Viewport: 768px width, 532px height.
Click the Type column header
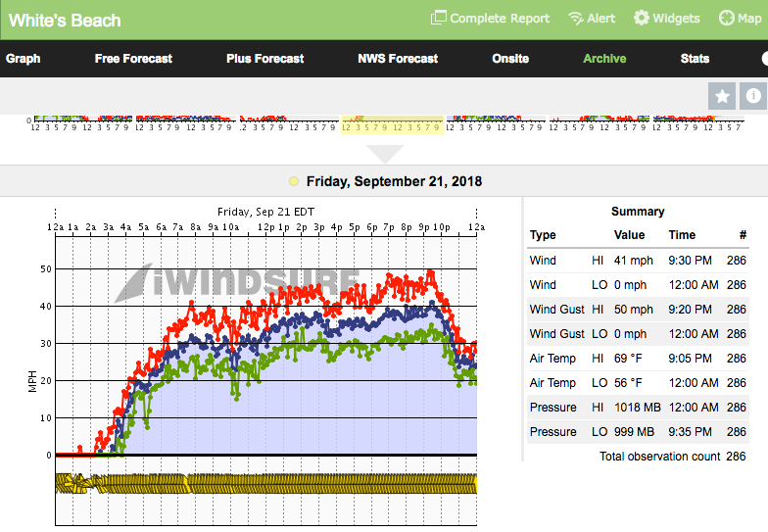[543, 235]
